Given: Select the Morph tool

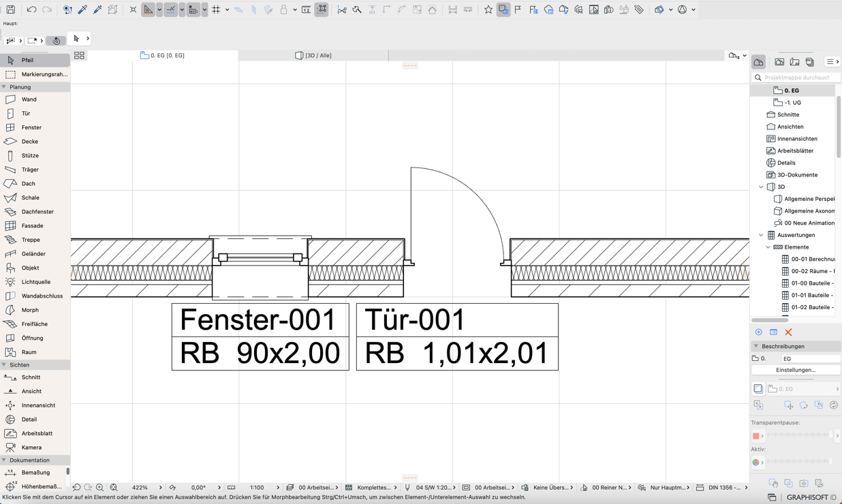Looking at the screenshot, I should (x=35, y=310).
